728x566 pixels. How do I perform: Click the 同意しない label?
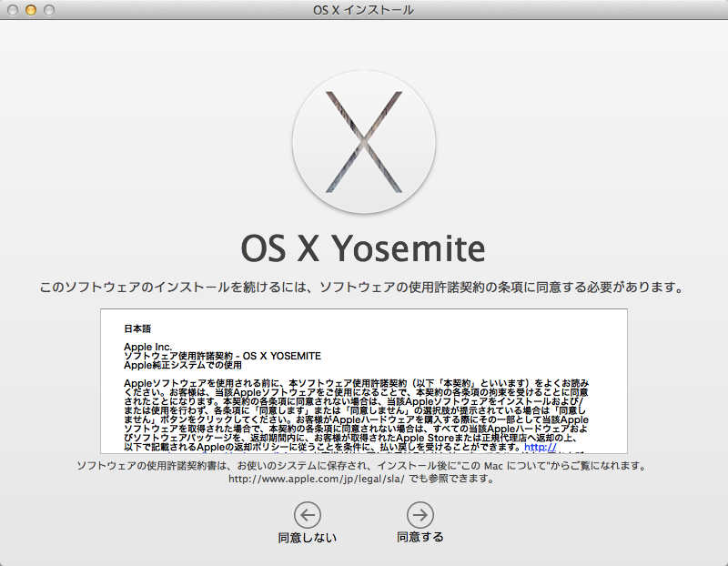pyautogui.click(x=308, y=538)
